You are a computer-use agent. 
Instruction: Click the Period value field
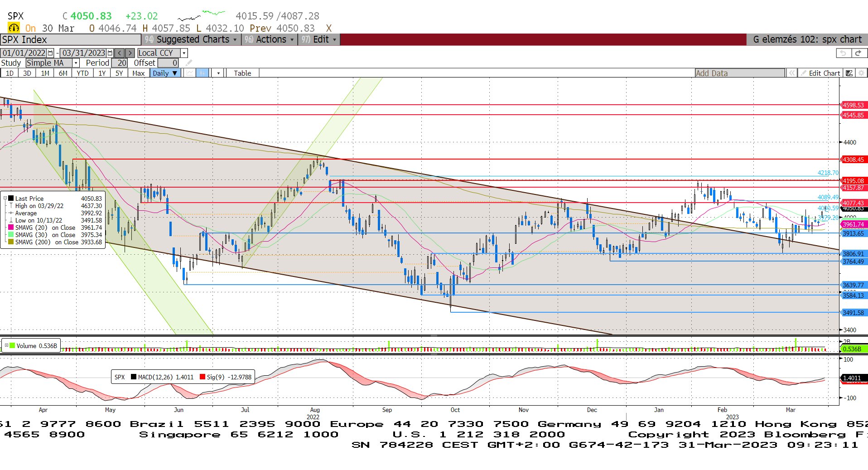pos(120,63)
